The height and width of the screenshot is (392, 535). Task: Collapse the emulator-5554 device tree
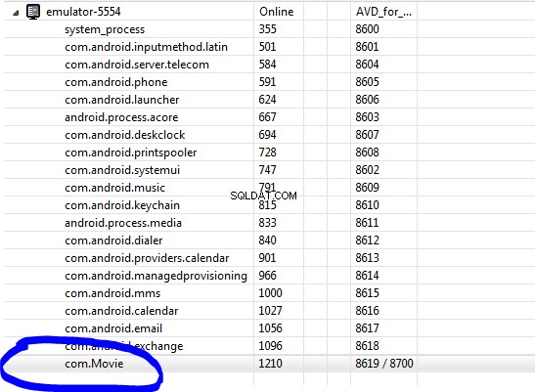point(16,14)
